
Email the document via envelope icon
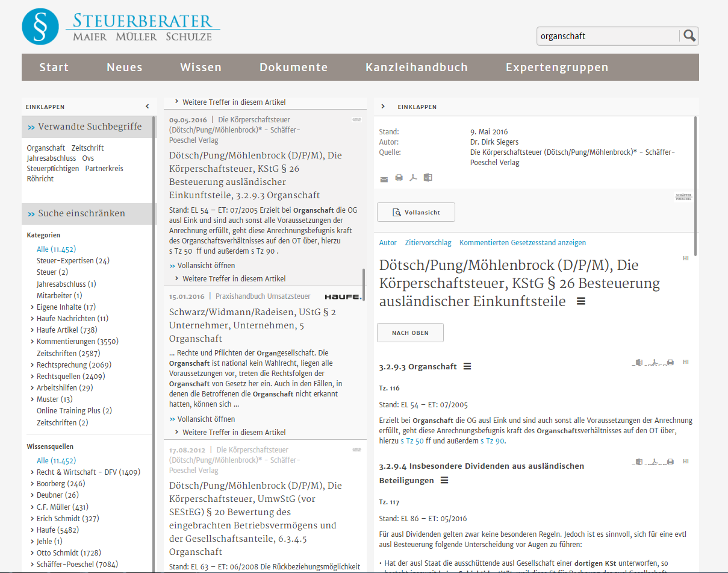click(384, 178)
